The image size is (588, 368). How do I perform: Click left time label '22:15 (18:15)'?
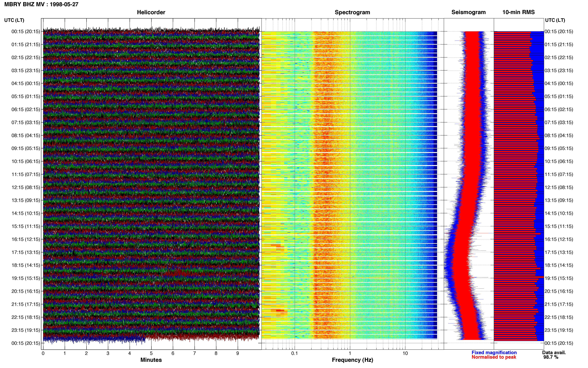pos(26,317)
